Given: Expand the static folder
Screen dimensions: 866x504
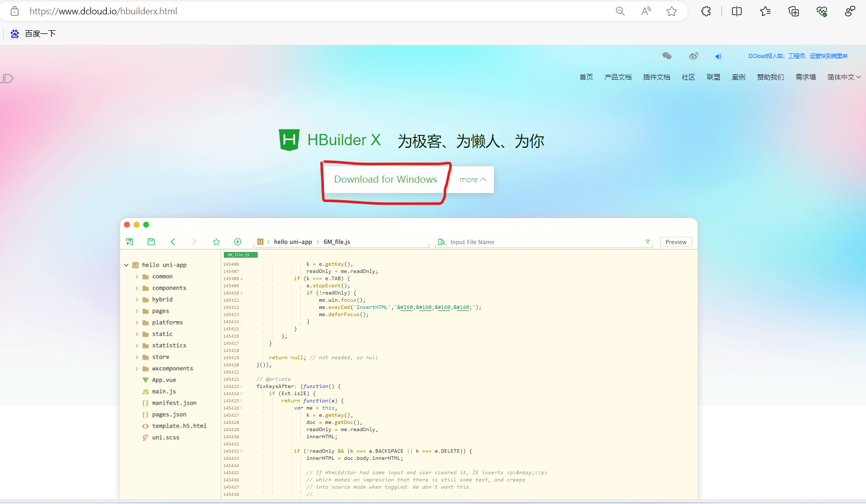Looking at the screenshot, I should pos(137,334).
